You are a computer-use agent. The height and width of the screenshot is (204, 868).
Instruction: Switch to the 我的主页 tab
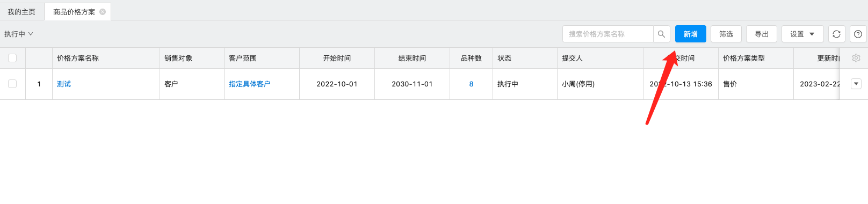(x=21, y=12)
